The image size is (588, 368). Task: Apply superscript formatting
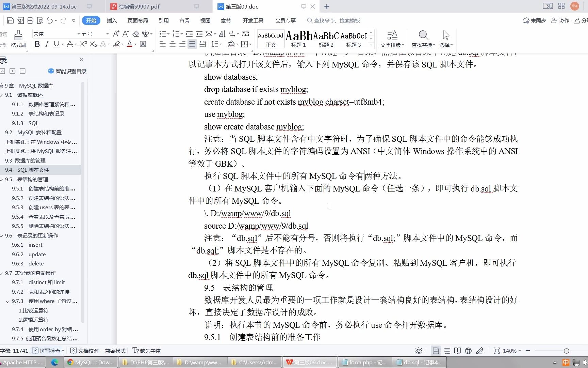pyautogui.click(x=83, y=44)
